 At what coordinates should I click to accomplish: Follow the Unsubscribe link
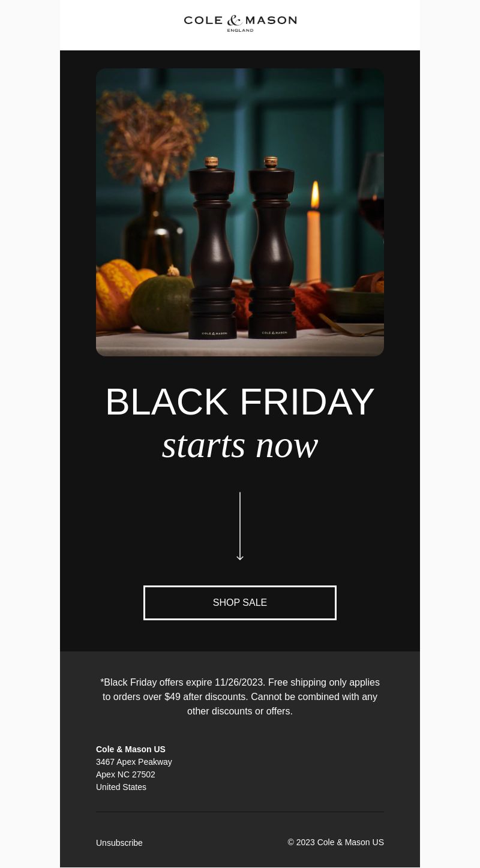[119, 843]
